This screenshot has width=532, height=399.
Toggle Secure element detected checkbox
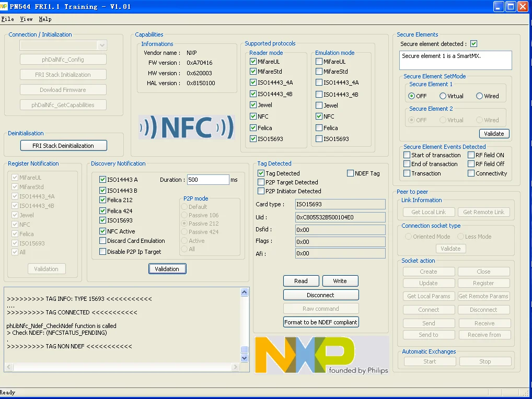[x=473, y=44]
